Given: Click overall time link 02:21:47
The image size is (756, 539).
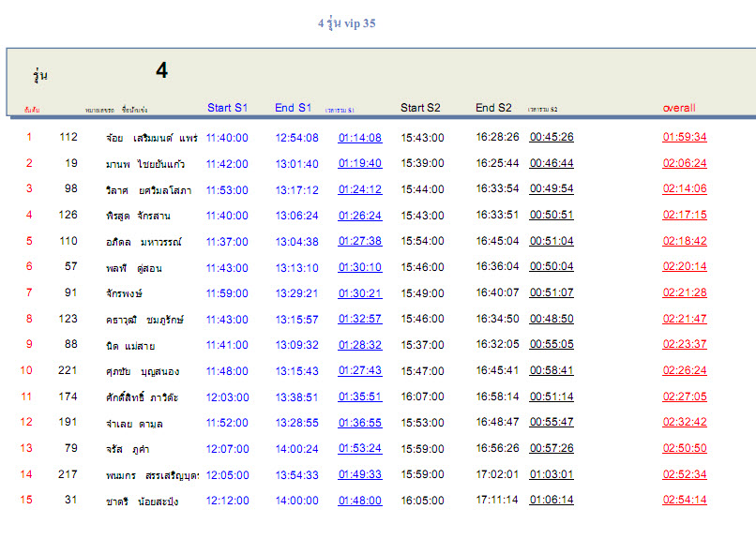Looking at the screenshot, I should (685, 319).
